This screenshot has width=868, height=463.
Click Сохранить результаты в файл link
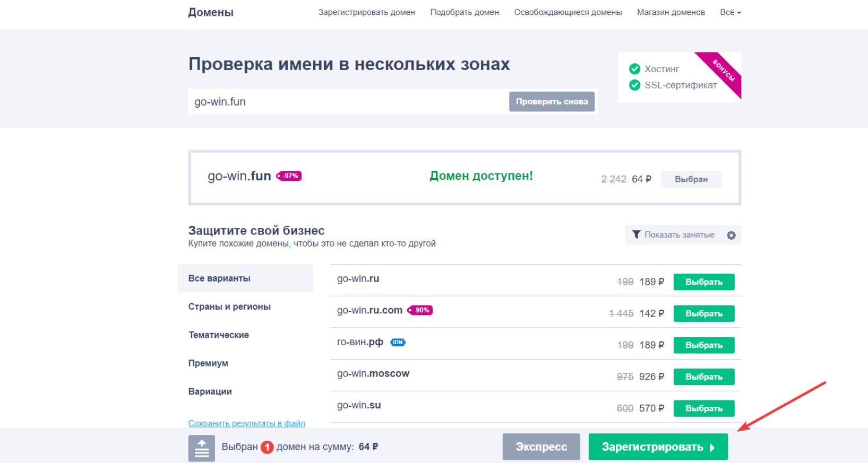tap(247, 423)
